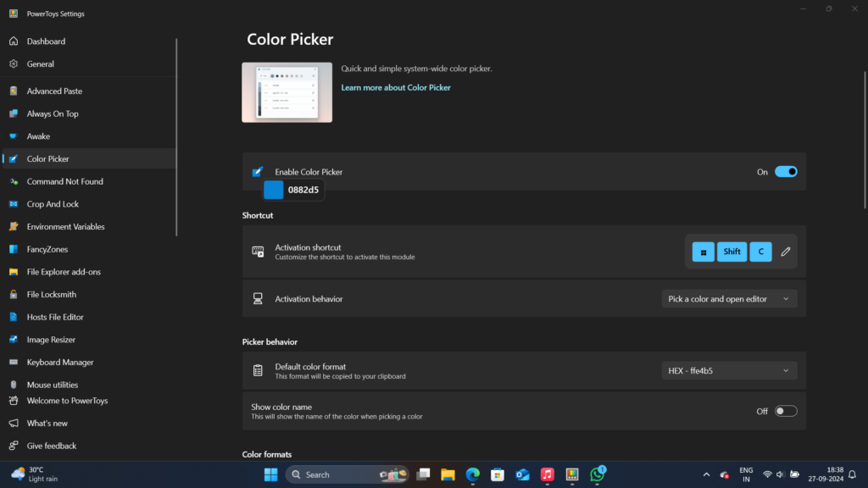
Task: Click the C key shortcut button
Action: pos(760,252)
